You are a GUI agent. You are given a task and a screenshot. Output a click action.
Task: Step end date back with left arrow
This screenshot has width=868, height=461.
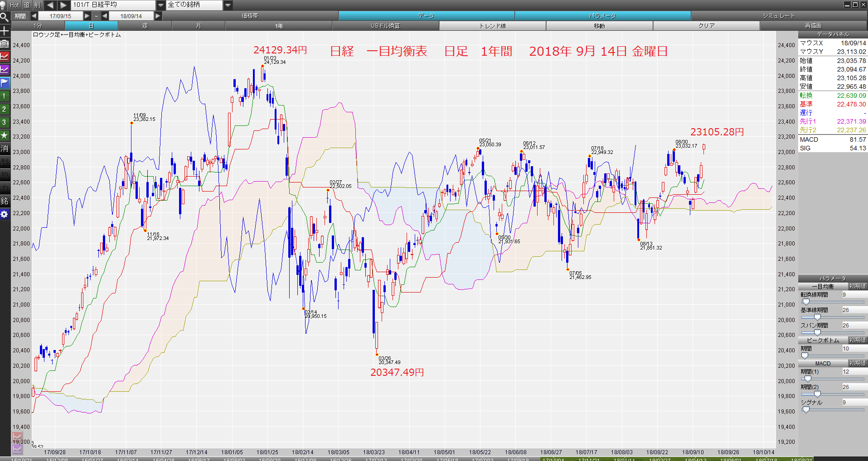[x=105, y=16]
